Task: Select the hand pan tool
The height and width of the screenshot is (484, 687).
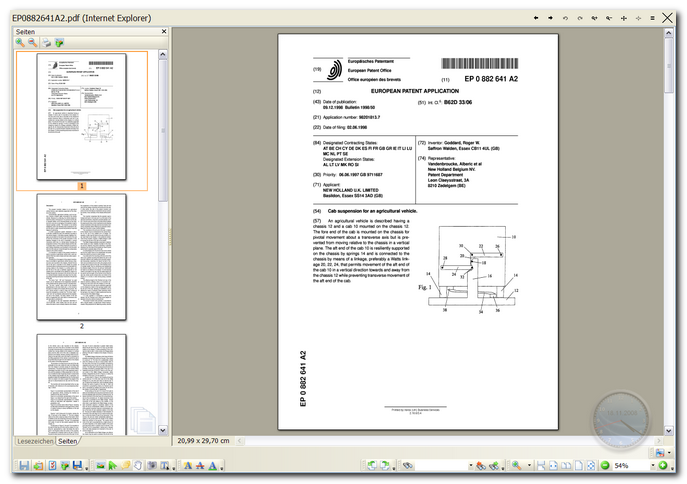Action: pos(138,466)
